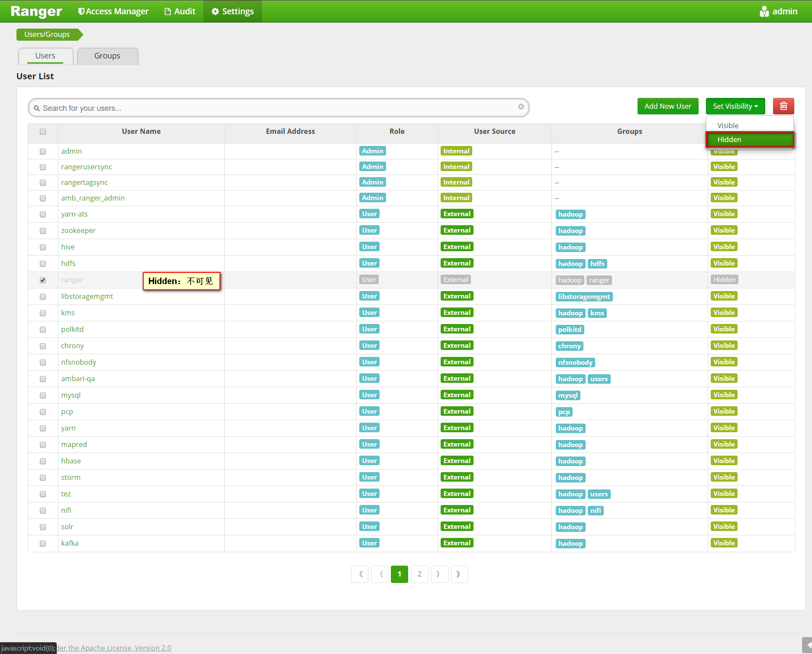This screenshot has height=654, width=812.
Task: Click the Access Manager shield icon
Action: tap(81, 11)
